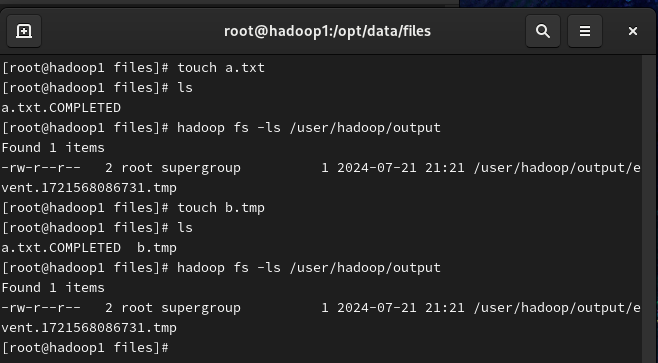
Task: Click the first '-rw-r--r--' permissions text
Action: 41,168
